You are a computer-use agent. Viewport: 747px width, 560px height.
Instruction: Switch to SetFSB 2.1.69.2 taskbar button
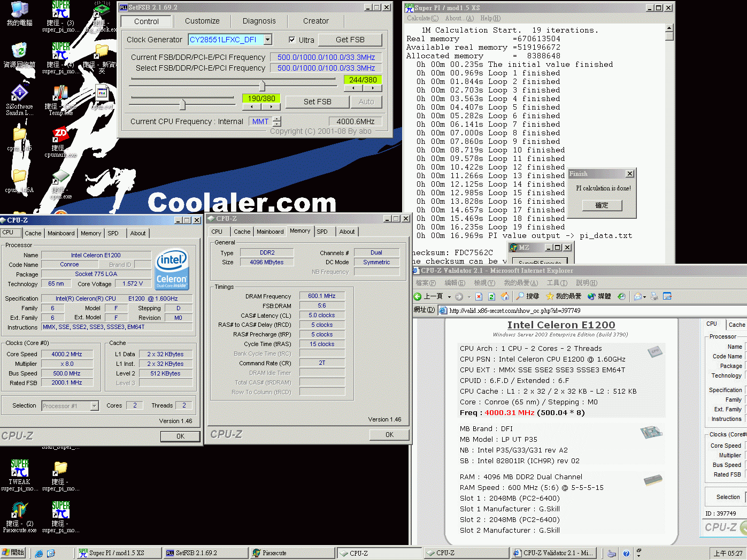pos(206,553)
